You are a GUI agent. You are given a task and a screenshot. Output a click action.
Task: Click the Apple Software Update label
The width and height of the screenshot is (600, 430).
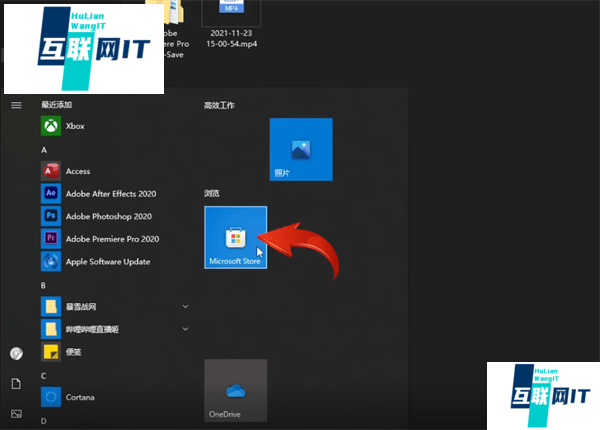pyautogui.click(x=108, y=262)
